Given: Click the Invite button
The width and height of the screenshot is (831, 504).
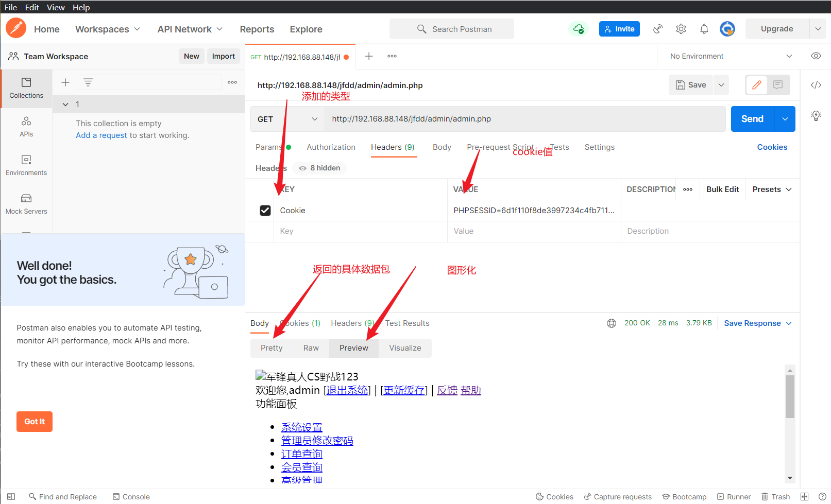Looking at the screenshot, I should coord(620,29).
